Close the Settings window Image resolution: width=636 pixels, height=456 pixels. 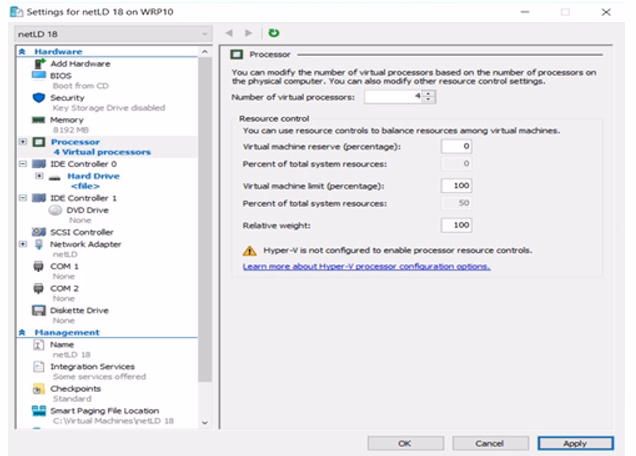coord(606,12)
